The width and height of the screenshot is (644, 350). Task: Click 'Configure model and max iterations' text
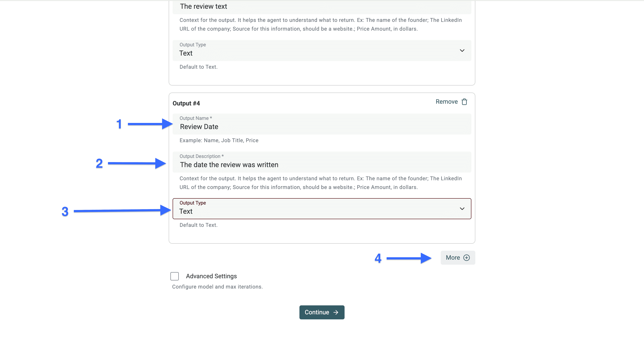coord(217,287)
